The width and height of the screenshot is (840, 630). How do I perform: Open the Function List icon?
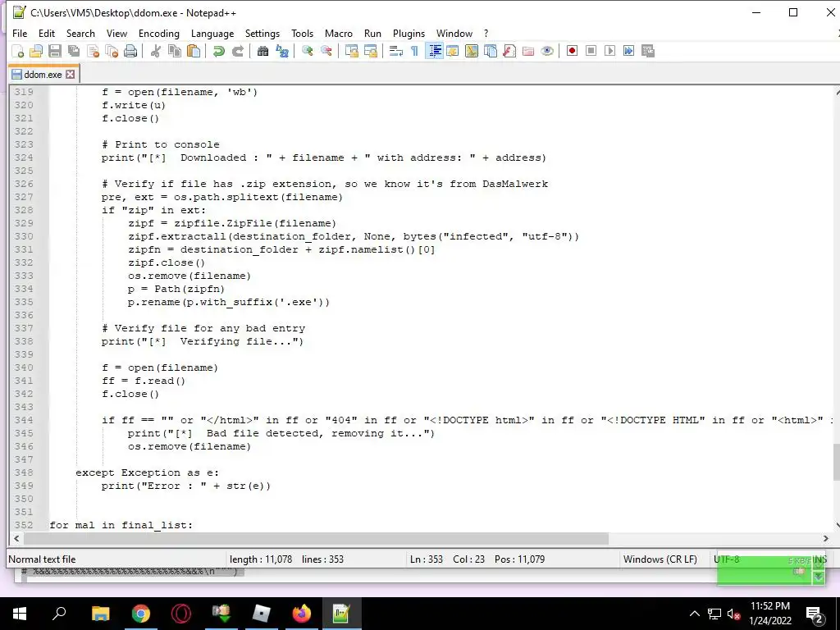(509, 51)
